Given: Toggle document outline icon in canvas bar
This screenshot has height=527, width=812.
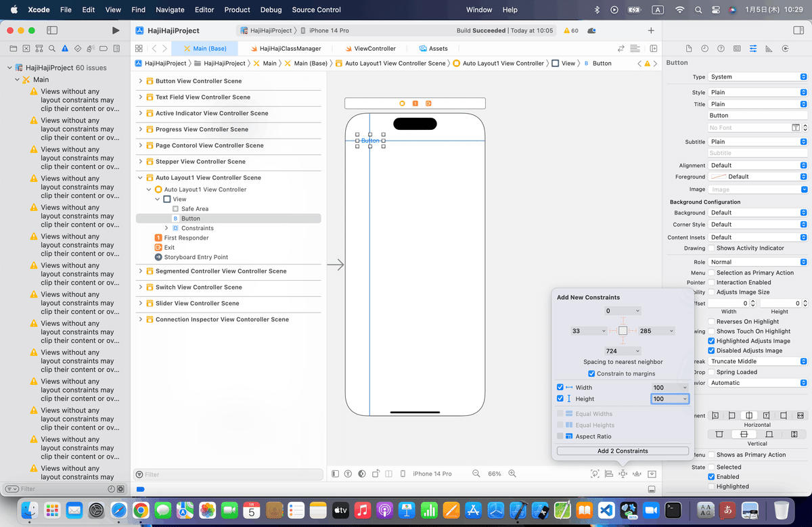Looking at the screenshot, I should point(336,474).
